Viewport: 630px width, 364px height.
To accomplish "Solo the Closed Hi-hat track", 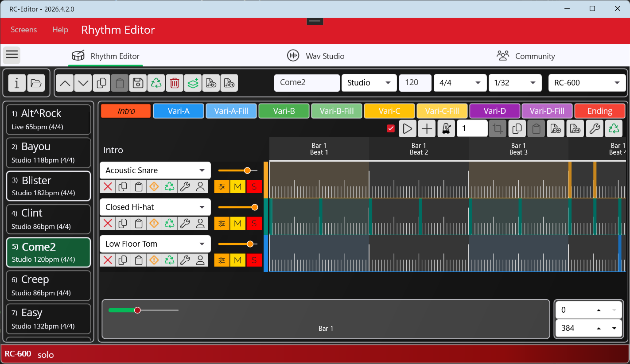I will (x=254, y=223).
